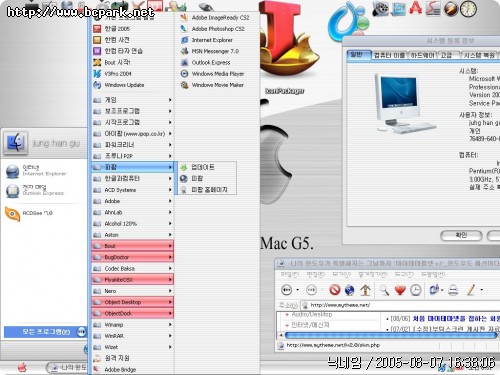Open the WinRAR folder entry
The image size is (500, 375).
(x=133, y=336)
